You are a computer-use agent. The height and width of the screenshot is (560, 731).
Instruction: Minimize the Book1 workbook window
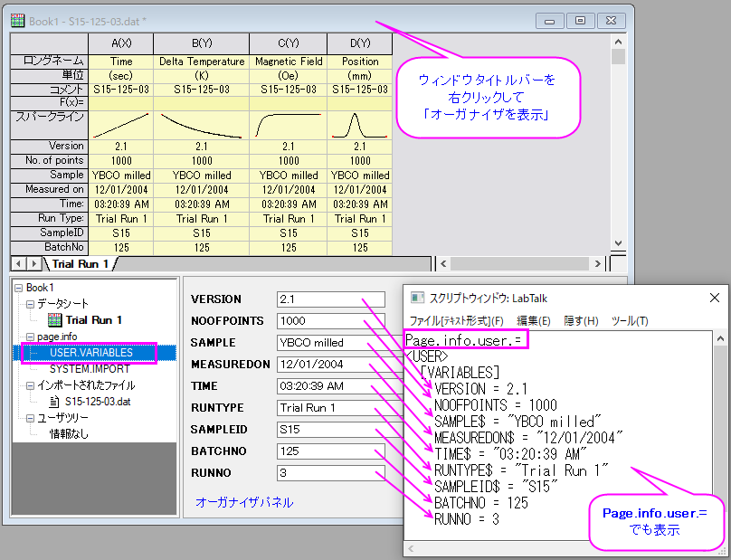point(550,21)
